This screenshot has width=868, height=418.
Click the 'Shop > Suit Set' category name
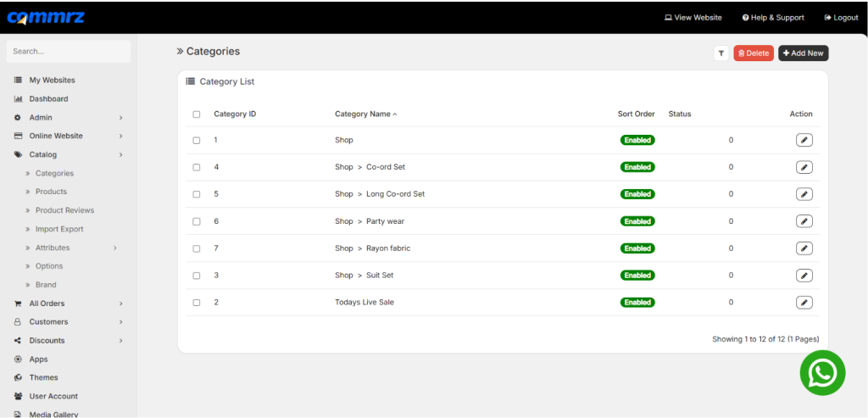364,276
